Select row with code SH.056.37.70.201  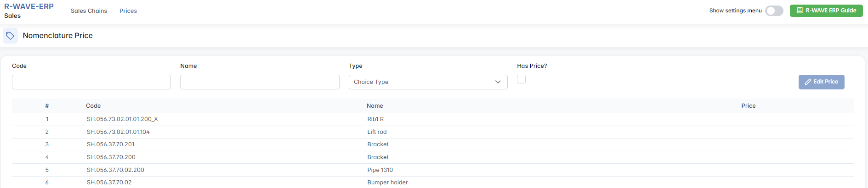(x=111, y=144)
